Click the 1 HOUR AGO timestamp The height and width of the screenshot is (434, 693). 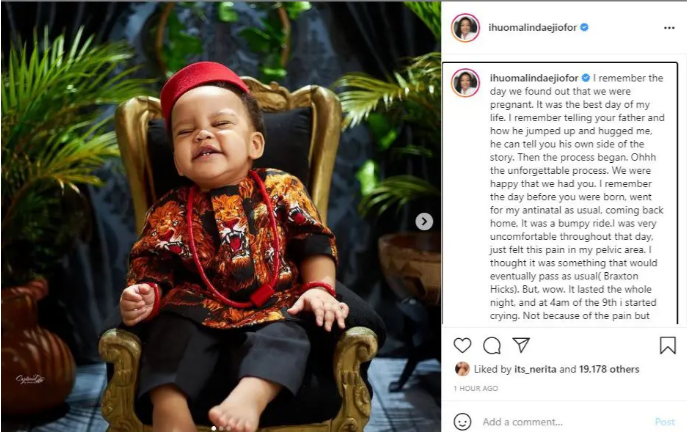(476, 388)
